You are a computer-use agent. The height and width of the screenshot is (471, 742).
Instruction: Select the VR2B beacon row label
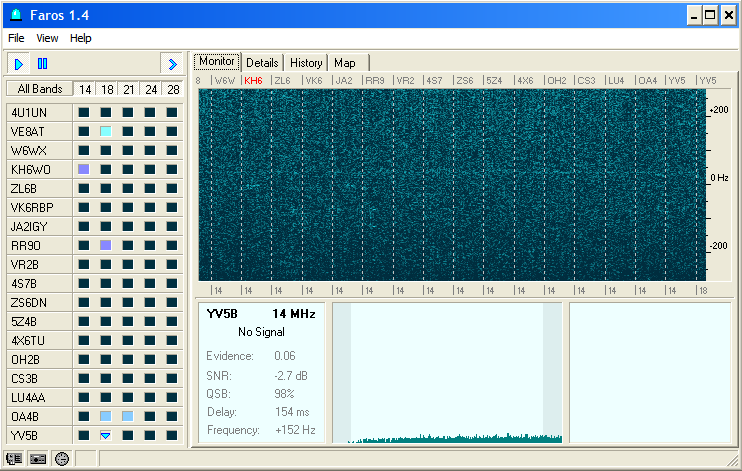tap(40, 265)
